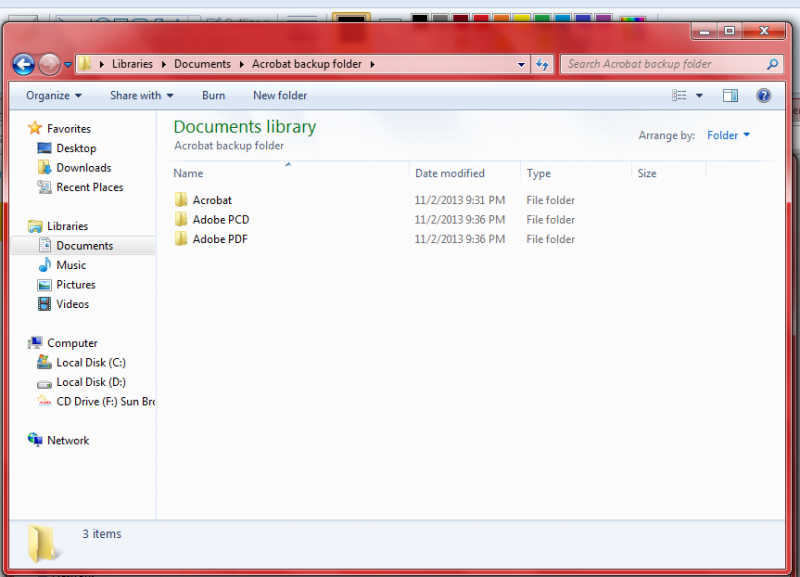Image resolution: width=800 pixels, height=577 pixels.
Task: Click New folder in the command bar
Action: coord(280,96)
